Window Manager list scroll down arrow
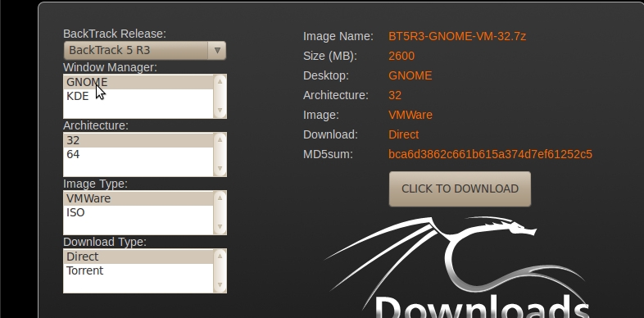Image resolution: width=644 pixels, height=318 pixels. click(x=220, y=110)
